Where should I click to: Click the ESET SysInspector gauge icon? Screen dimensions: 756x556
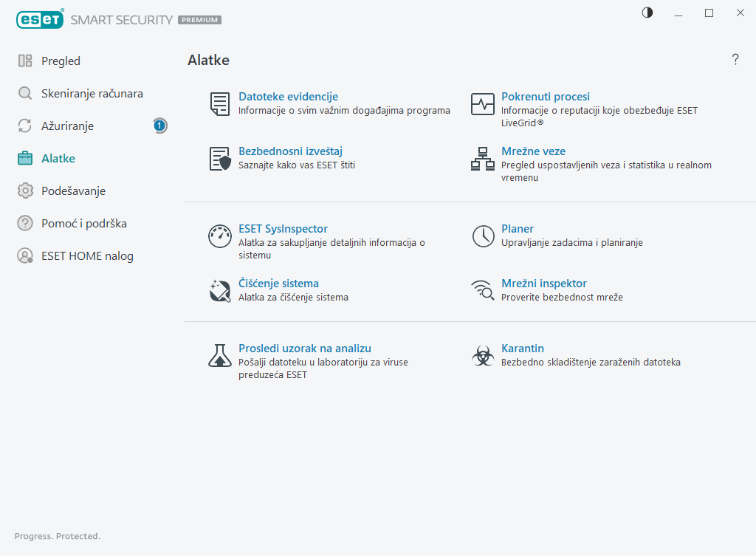tap(220, 236)
